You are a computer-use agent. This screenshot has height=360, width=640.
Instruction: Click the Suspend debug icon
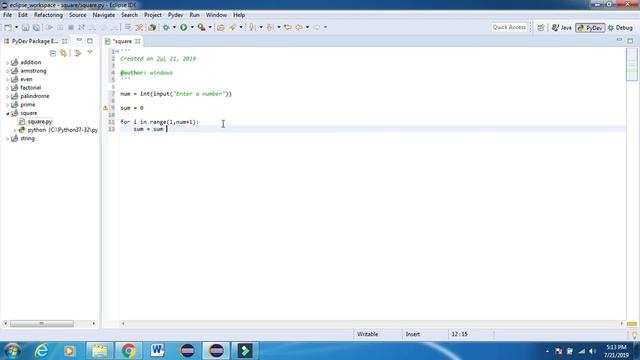(60, 27)
